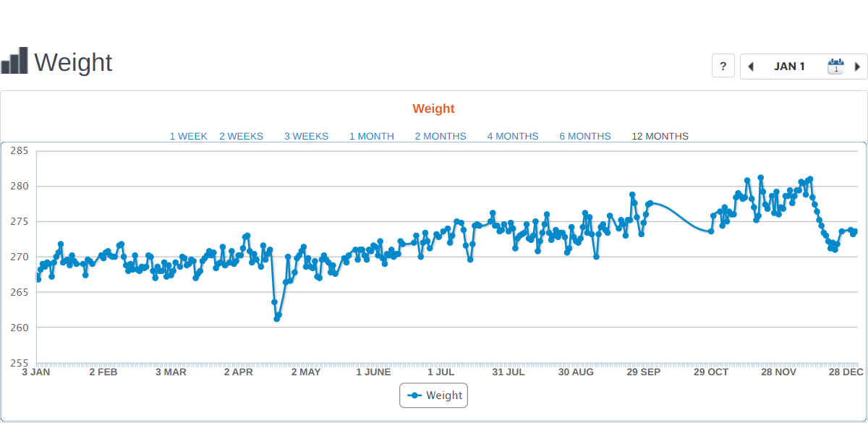This screenshot has height=423, width=868.
Task: Click the lowest data point in April dip
Action: [277, 318]
